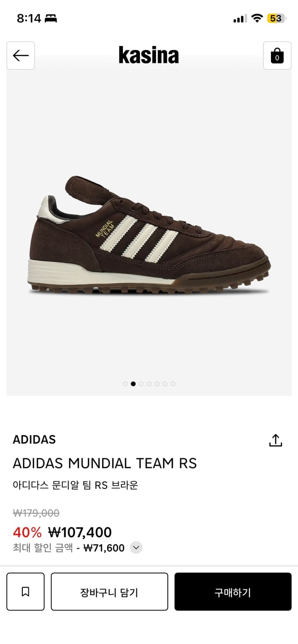
Task: Tap the Wi-Fi status icon
Action: [x=257, y=18]
